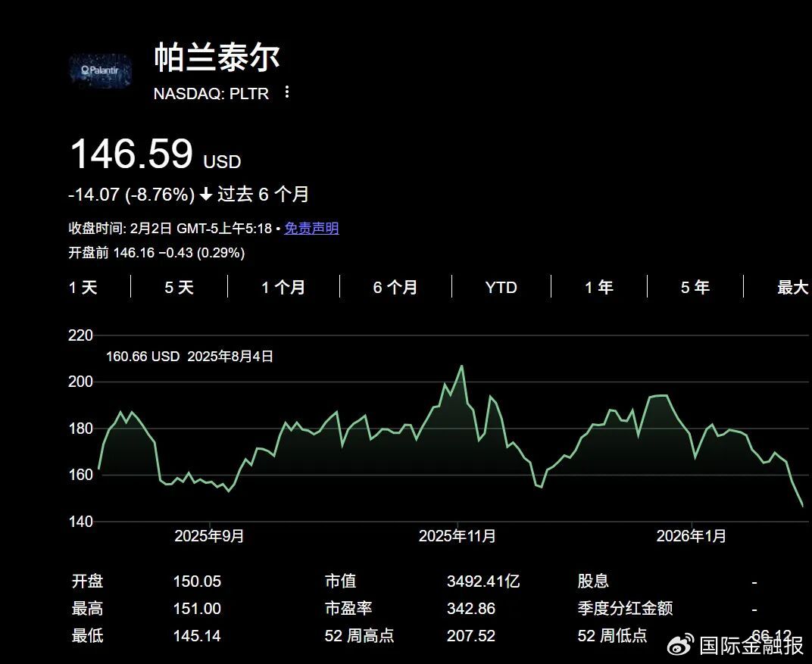The height and width of the screenshot is (664, 812).
Task: Click the 146.59 price figure
Action: [x=132, y=153]
